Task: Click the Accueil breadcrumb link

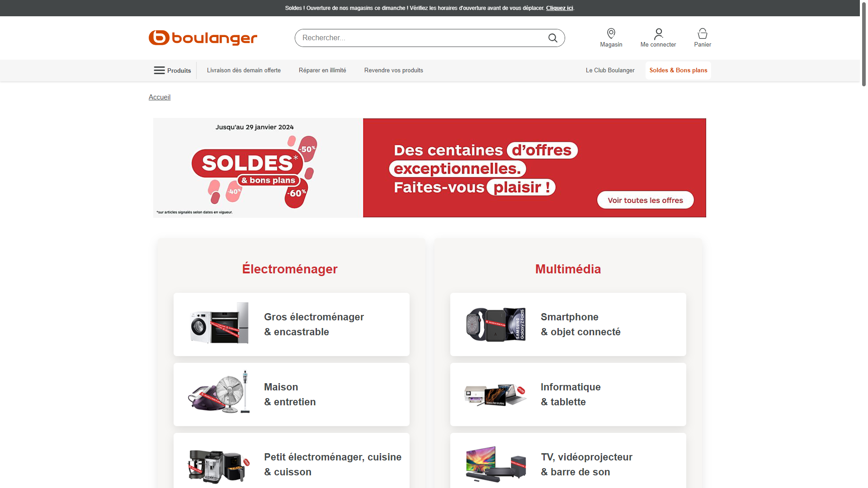Action: coord(160,97)
